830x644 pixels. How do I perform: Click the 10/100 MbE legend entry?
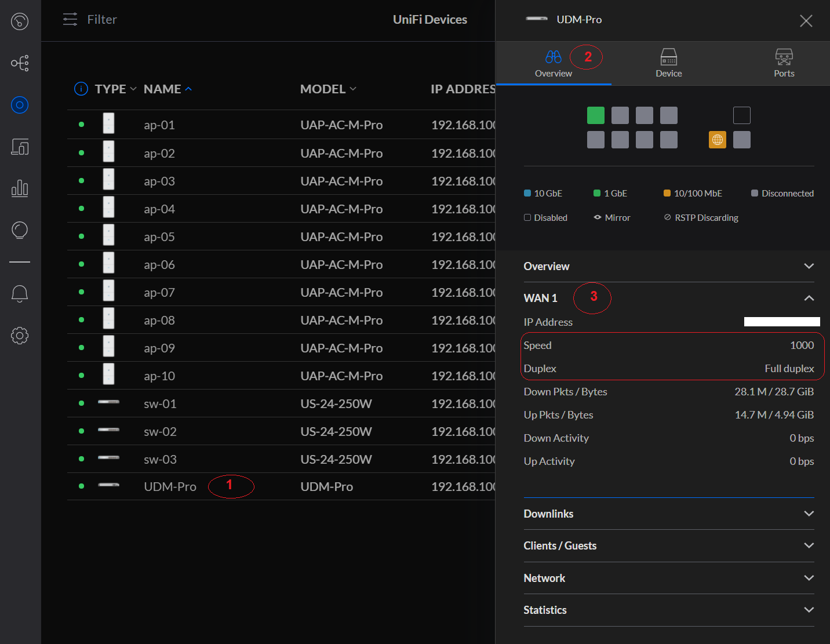click(693, 193)
